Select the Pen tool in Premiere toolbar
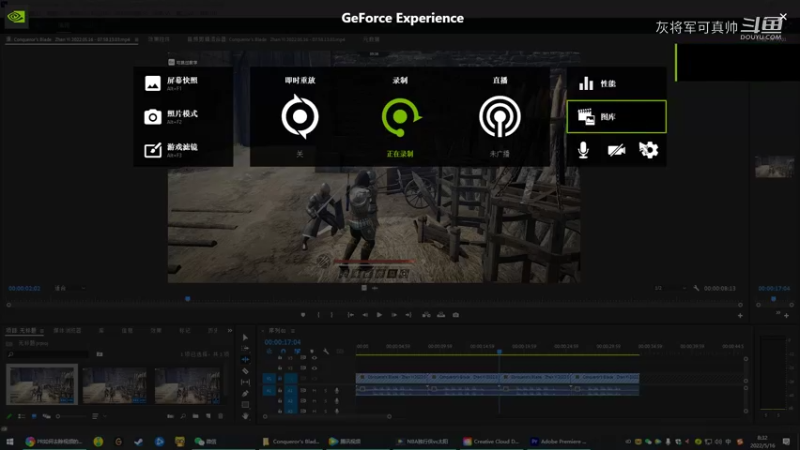This screenshot has height=450, width=800. pos(245,393)
